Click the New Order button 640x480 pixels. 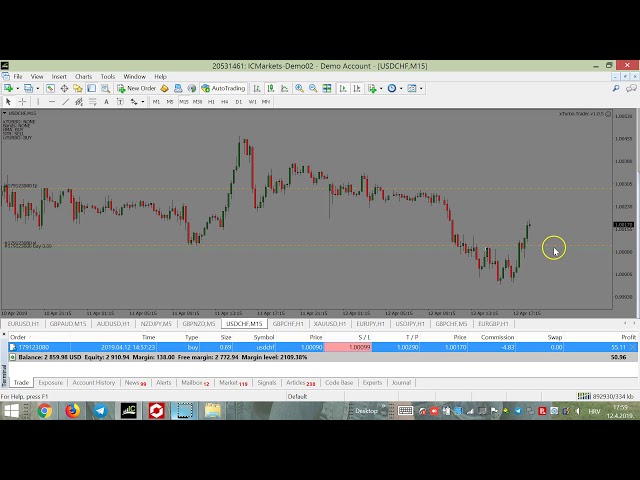tap(137, 88)
